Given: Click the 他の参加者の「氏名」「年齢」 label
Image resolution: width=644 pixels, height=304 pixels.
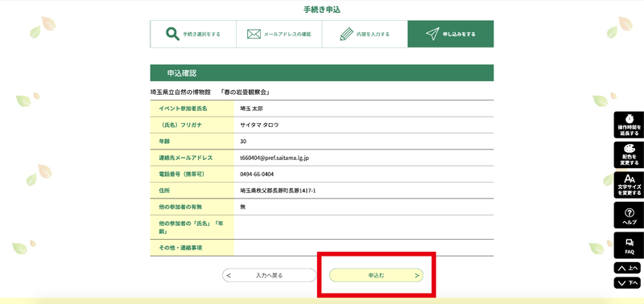Looking at the screenshot, I should click(191, 228).
